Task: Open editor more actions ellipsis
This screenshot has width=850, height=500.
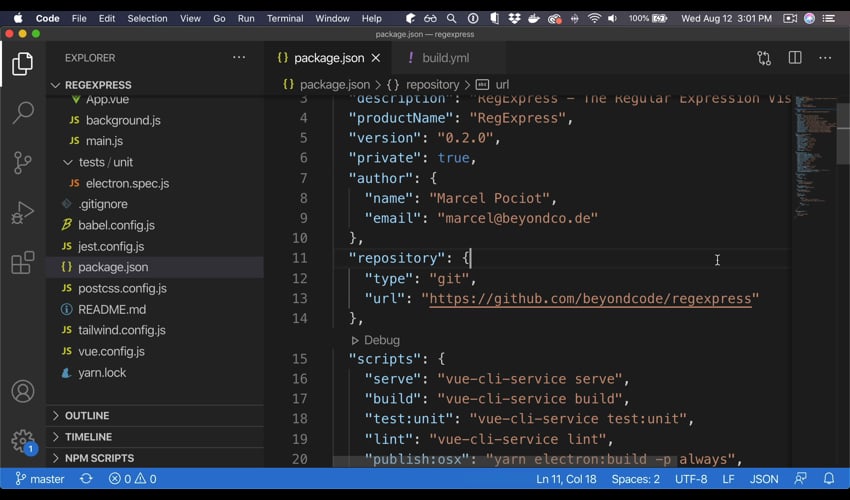Action: (x=825, y=57)
